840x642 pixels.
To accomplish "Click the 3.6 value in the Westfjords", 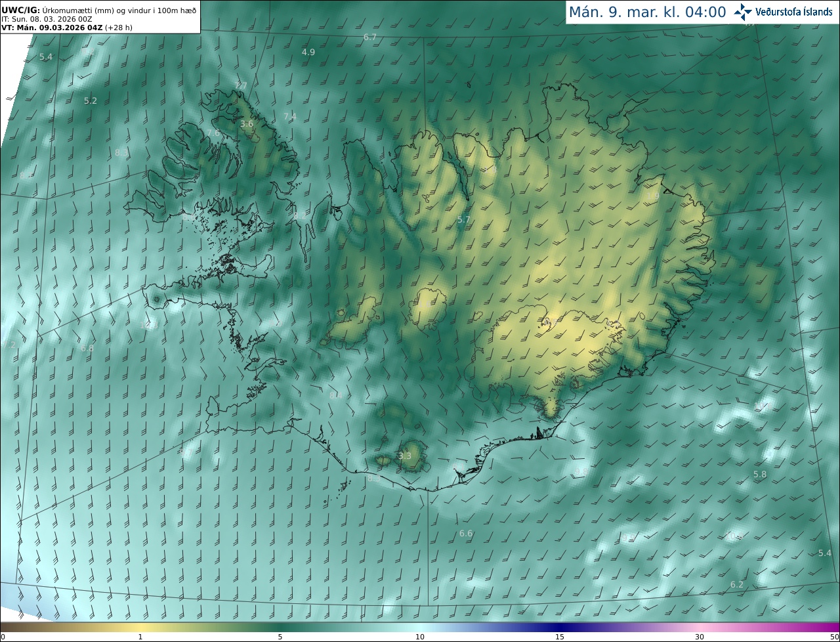I will (247, 123).
